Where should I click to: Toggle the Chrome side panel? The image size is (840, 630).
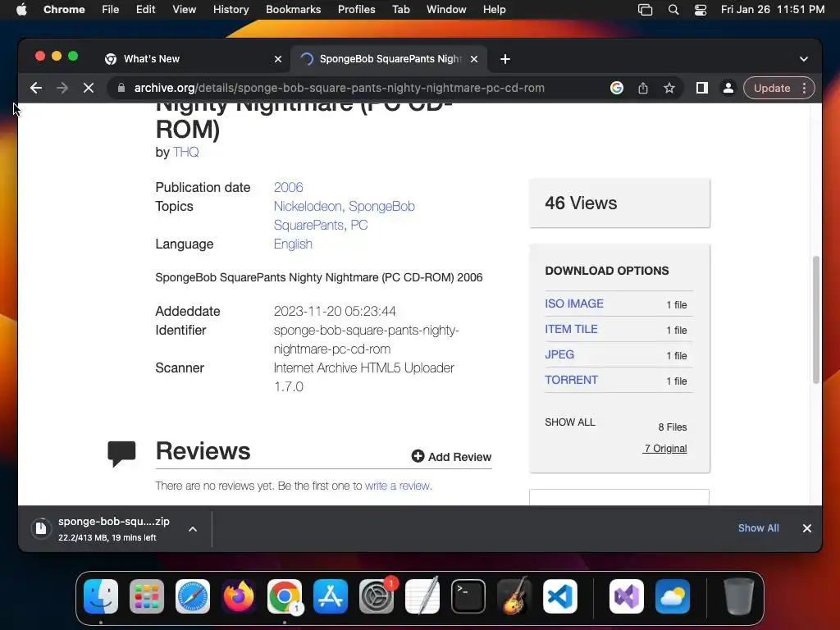pyautogui.click(x=702, y=88)
